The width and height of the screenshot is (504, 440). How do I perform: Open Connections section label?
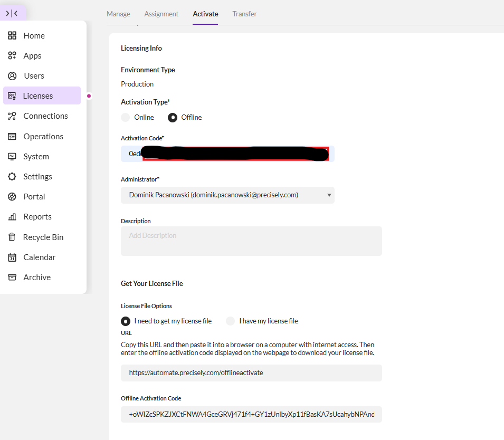pos(45,116)
